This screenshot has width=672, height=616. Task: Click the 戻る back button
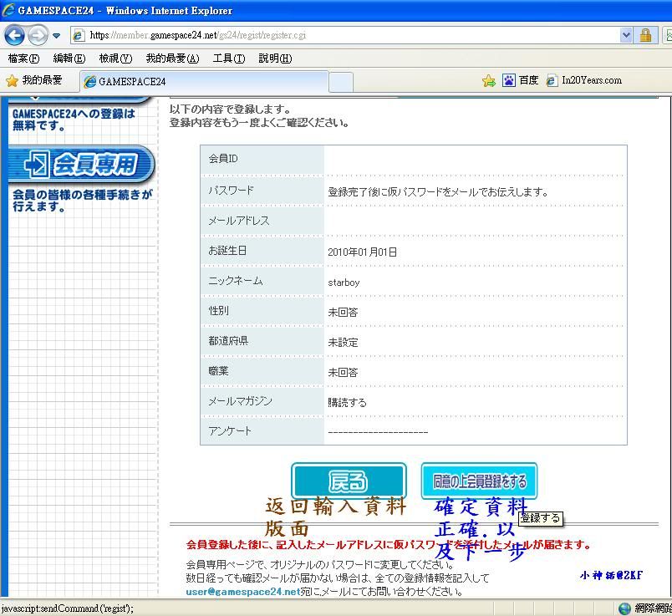tap(349, 481)
